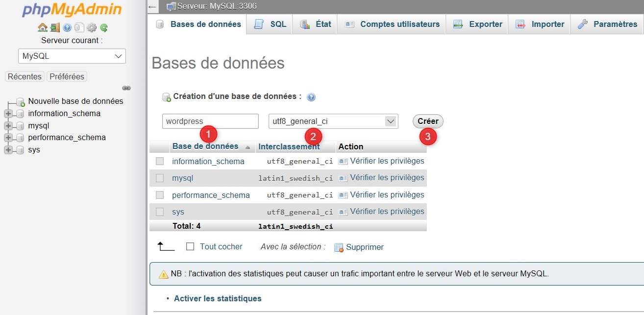Switch to the Bases de données tab
Screen dimensions: 644x315
pyautogui.click(x=198, y=24)
